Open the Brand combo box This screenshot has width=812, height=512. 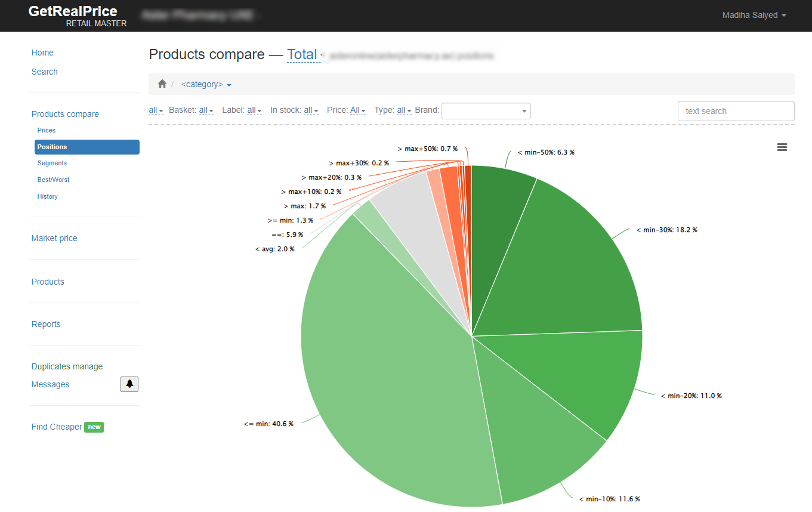[x=486, y=111]
